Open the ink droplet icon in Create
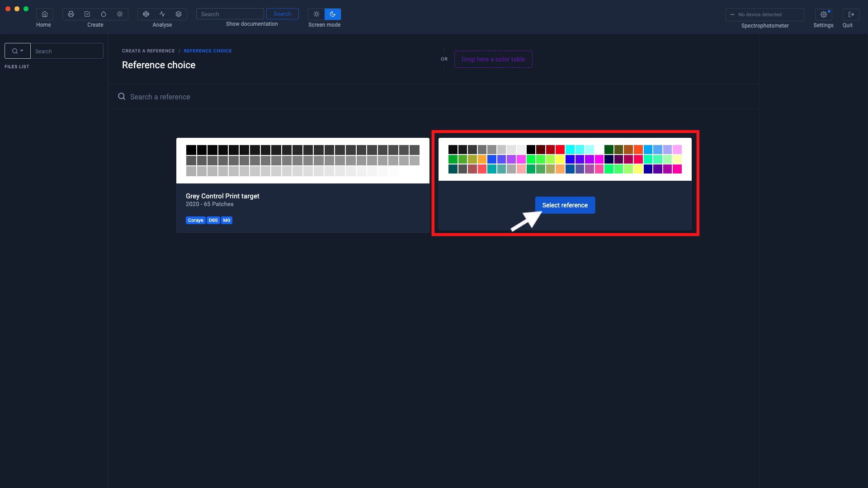This screenshot has height=488, width=868. click(x=104, y=14)
